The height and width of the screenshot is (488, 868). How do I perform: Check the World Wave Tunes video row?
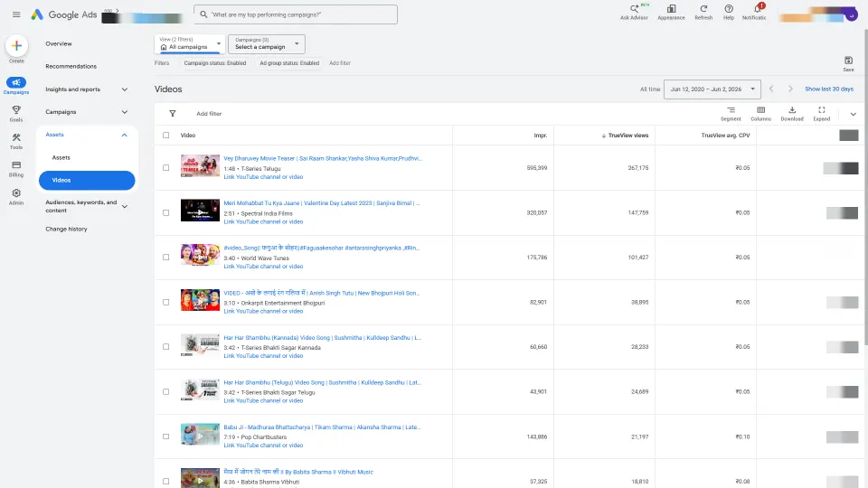tap(166, 258)
